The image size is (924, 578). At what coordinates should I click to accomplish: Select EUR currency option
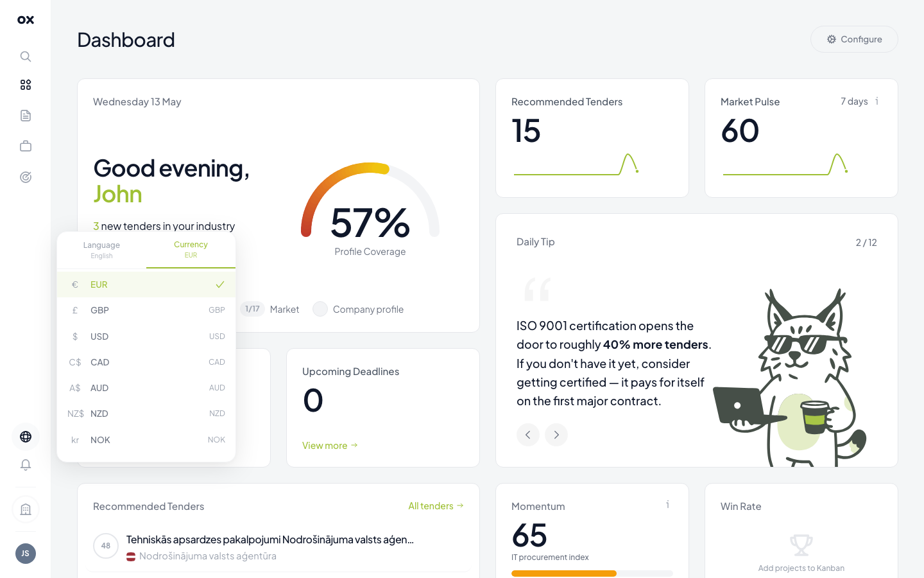(146, 285)
